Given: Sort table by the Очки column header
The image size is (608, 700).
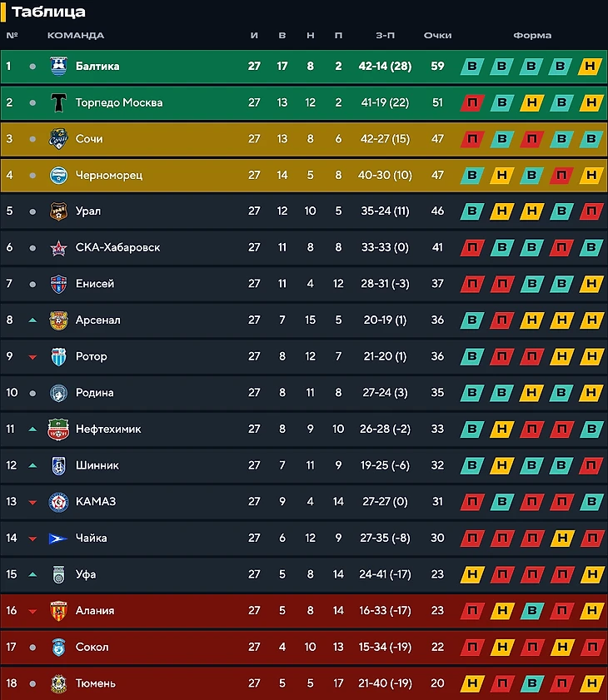Looking at the screenshot, I should coord(437,36).
